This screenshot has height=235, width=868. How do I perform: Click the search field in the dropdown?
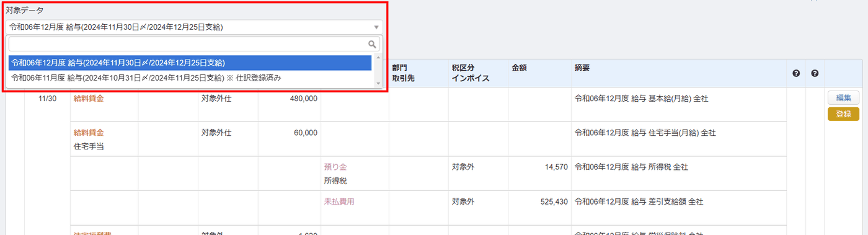194,44
